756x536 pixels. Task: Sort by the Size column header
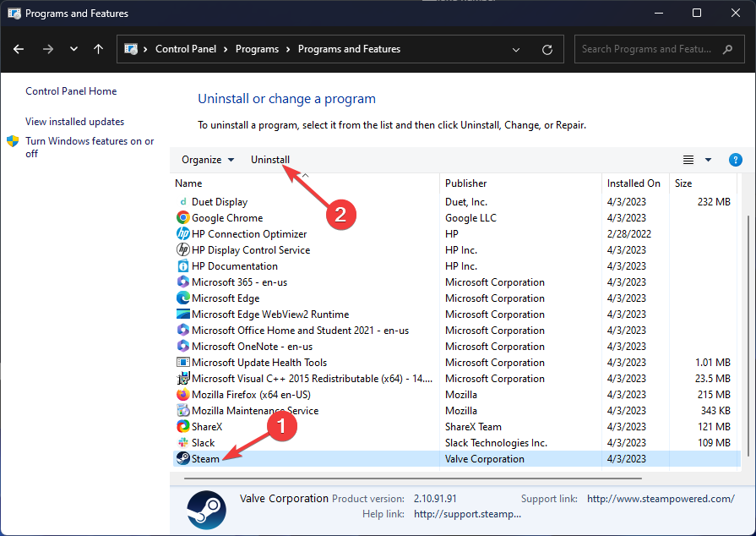click(x=703, y=183)
